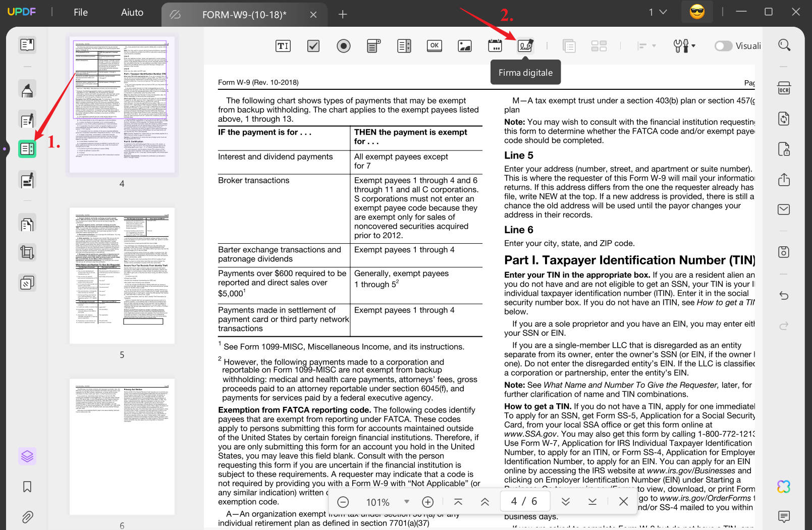Open the Organize Pages tool

pyautogui.click(x=27, y=224)
